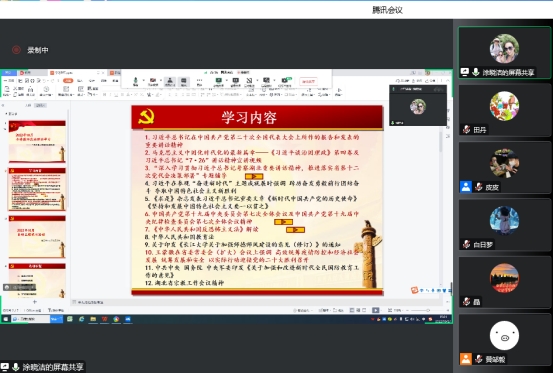Open the chat icon in meeting toolbar
Viewport: 554px width, 373px height.
point(183,82)
